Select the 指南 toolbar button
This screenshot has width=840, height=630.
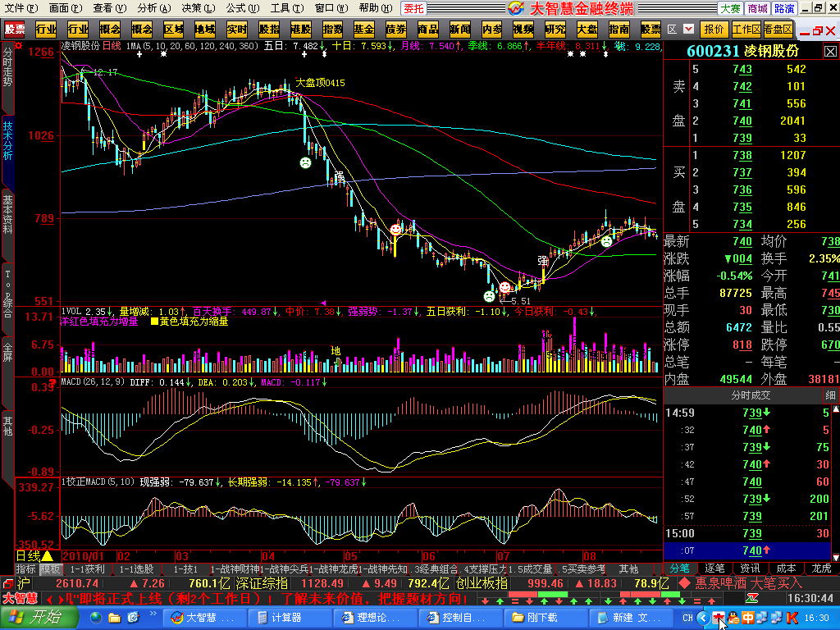coord(619,30)
